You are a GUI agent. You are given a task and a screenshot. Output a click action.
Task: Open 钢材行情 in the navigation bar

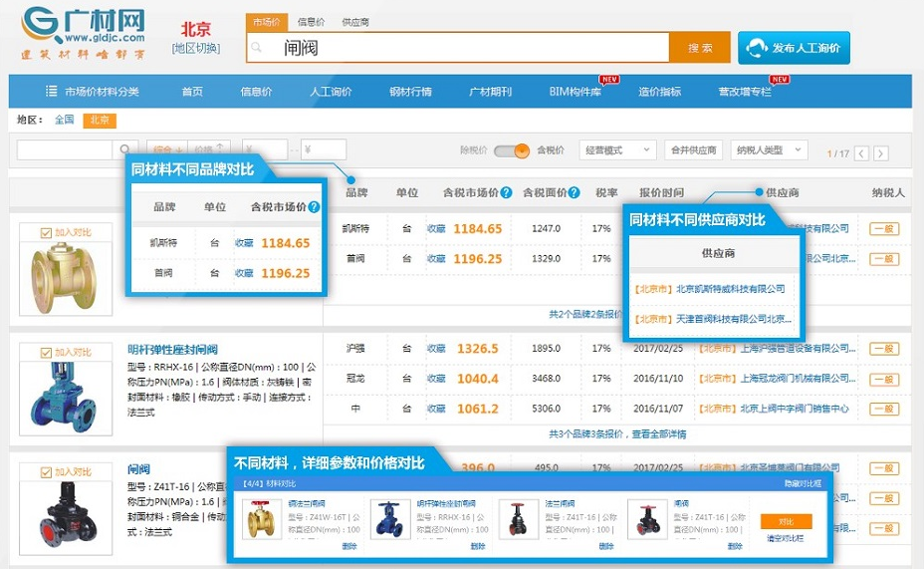point(411,92)
